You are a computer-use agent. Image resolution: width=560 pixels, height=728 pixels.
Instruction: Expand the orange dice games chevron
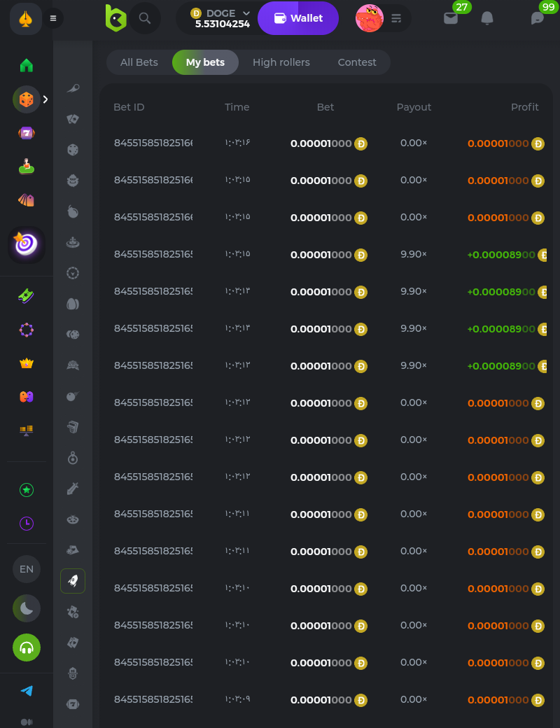pyautogui.click(x=45, y=99)
